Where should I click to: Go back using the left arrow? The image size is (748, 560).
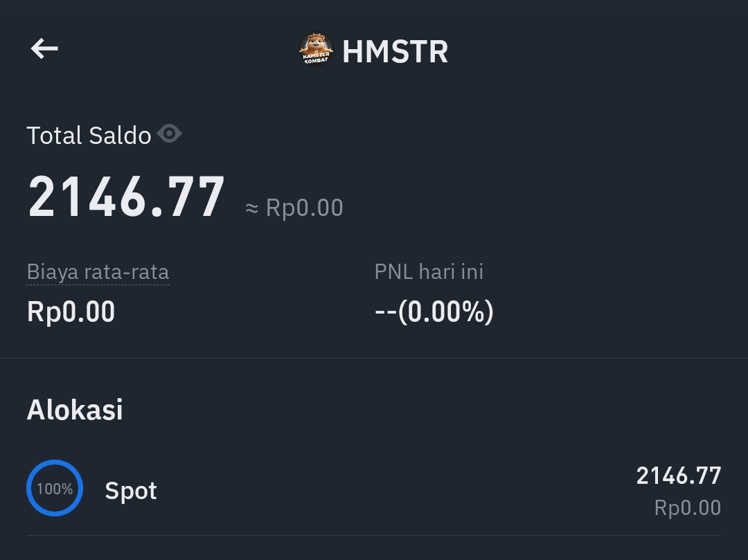44,48
